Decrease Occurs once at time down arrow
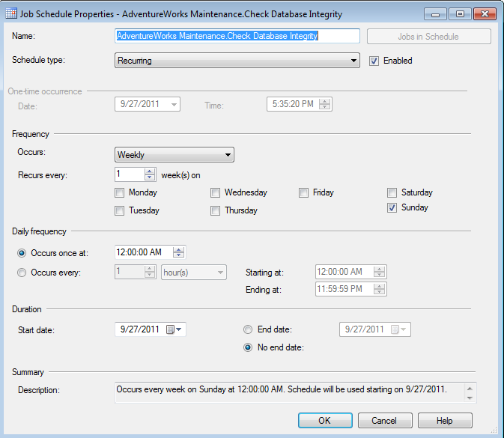Image resolution: width=504 pixels, height=438 pixels. tap(179, 255)
